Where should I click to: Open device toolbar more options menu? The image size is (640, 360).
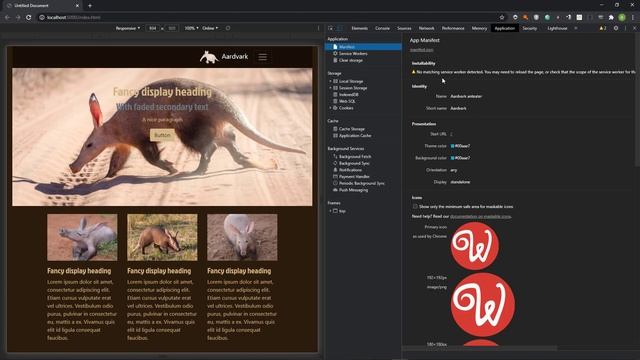tap(319, 28)
